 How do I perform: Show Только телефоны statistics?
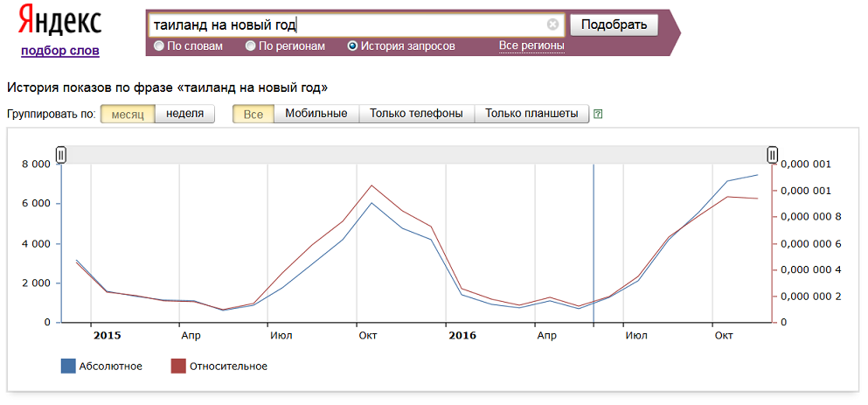pos(417,114)
